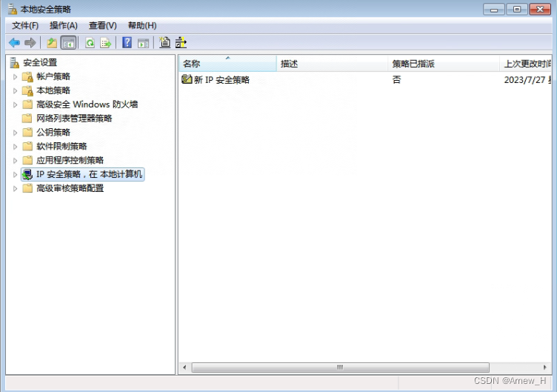The image size is (557, 392).
Task: Expand the 公钥策略 tree node
Action: click(x=15, y=133)
